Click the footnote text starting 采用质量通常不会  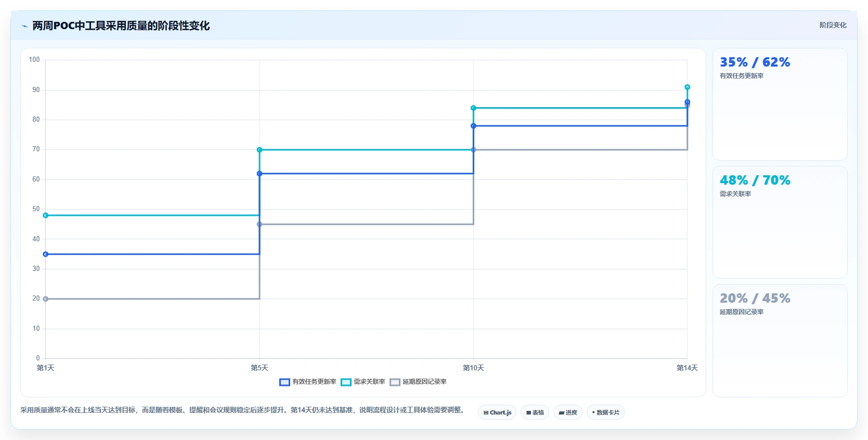[243, 410]
